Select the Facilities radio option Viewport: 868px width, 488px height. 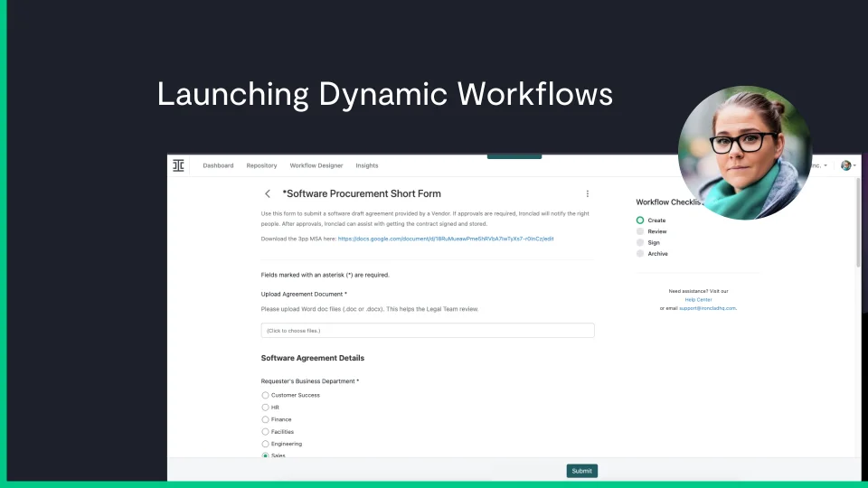pyautogui.click(x=265, y=432)
